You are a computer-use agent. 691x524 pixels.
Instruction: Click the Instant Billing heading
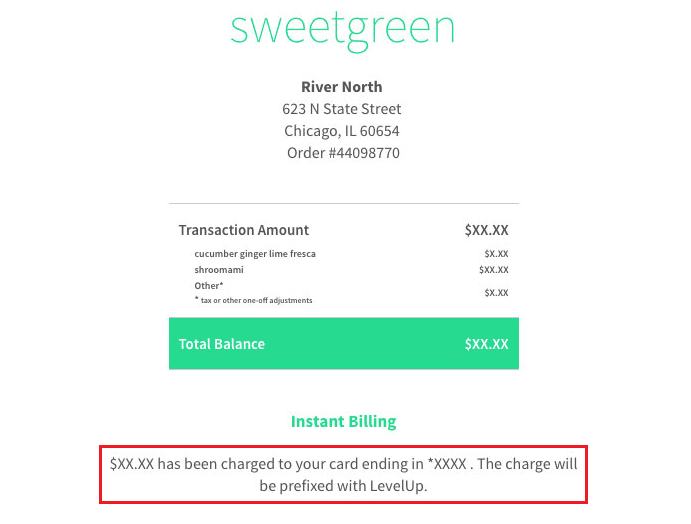343,422
